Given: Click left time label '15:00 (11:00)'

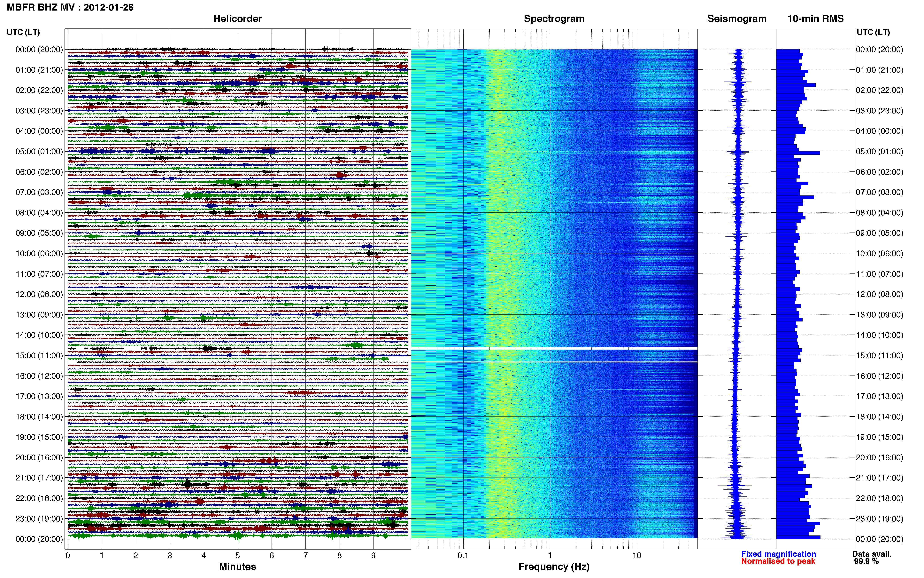Looking at the screenshot, I should [39, 355].
